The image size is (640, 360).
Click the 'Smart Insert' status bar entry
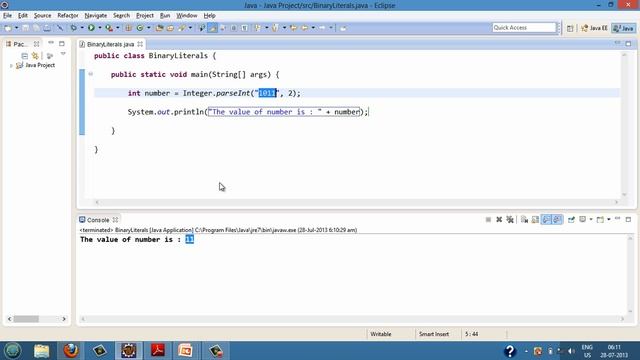point(433,334)
